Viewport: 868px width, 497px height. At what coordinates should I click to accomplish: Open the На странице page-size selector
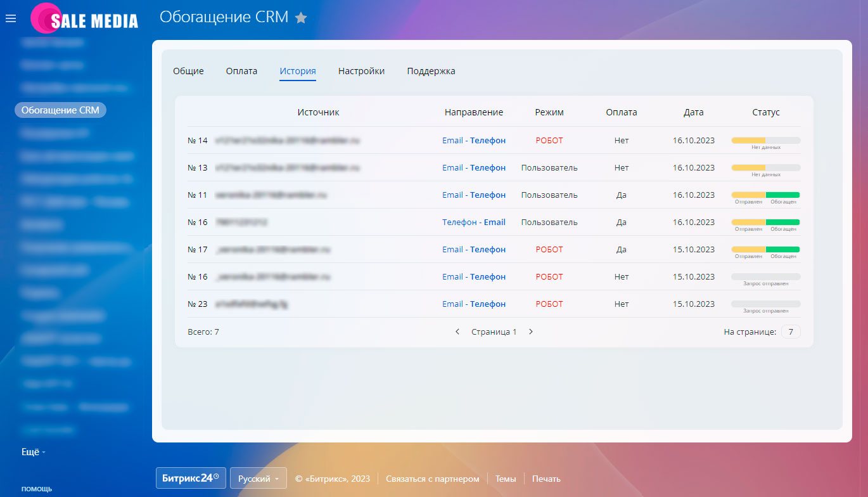click(790, 331)
